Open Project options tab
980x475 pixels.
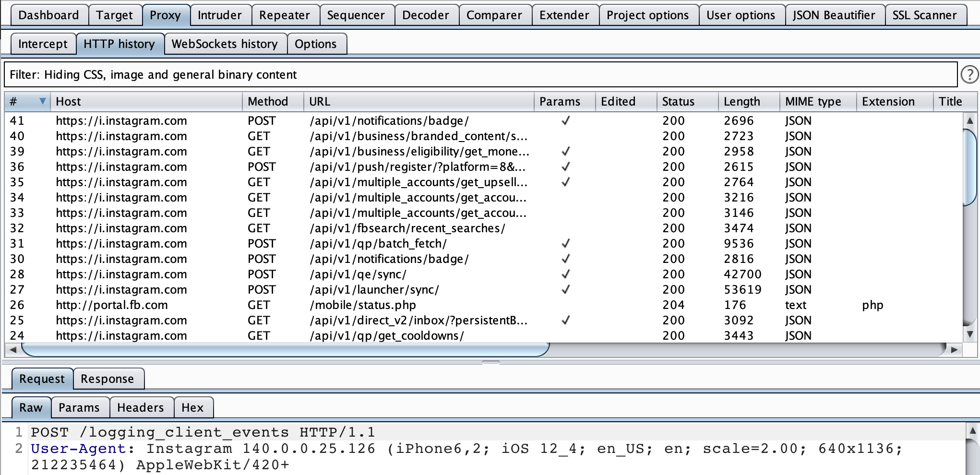point(648,15)
